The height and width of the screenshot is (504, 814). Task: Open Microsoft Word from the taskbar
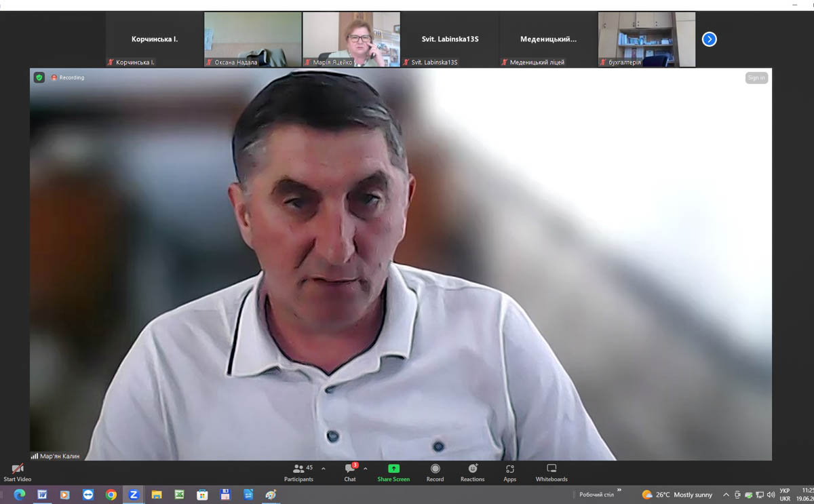click(42, 495)
